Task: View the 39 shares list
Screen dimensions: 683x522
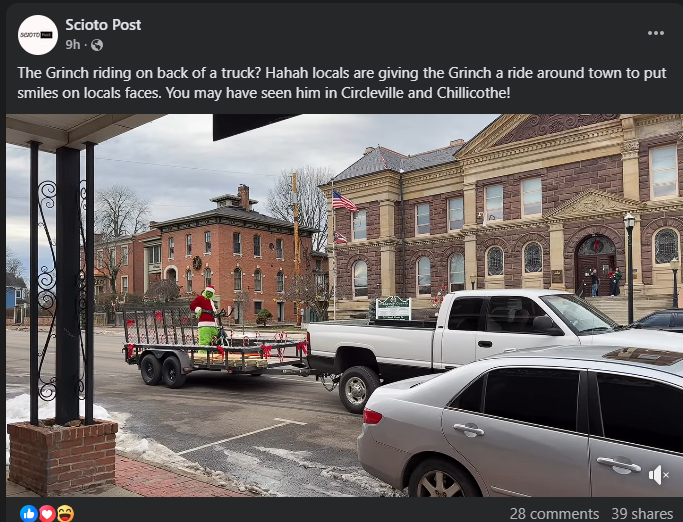Action: [x=642, y=514]
